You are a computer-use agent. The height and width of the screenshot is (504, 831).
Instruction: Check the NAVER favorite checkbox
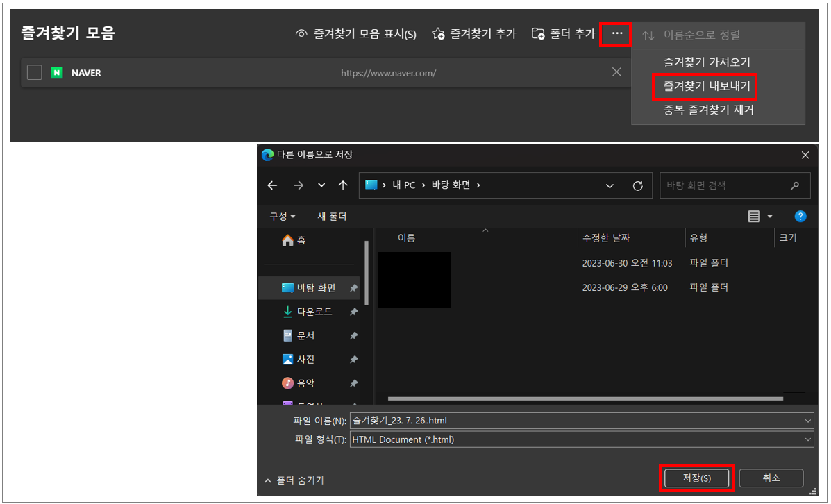point(35,73)
